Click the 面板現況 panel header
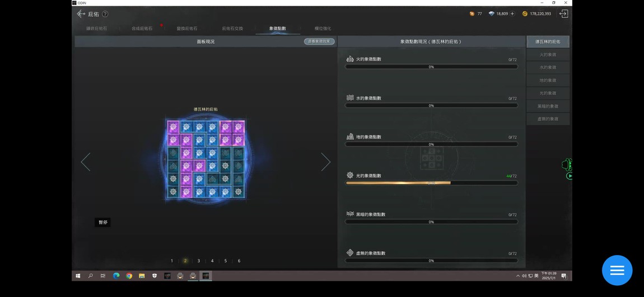This screenshot has height=297, width=644. point(206,41)
